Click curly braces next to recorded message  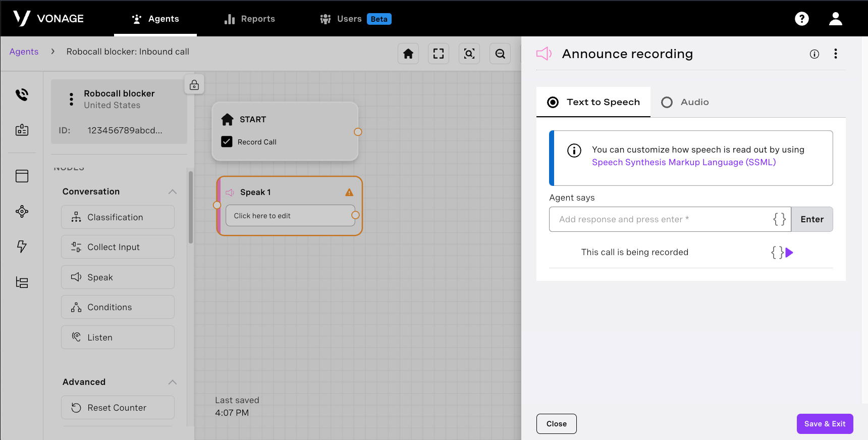pyautogui.click(x=777, y=252)
